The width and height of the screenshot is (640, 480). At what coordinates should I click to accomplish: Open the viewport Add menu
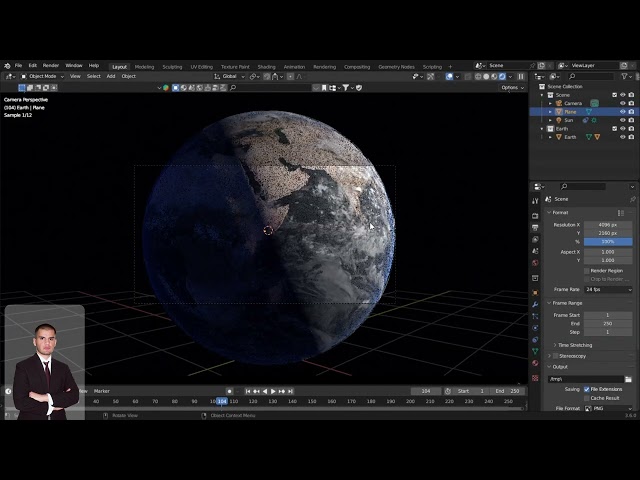(111, 76)
